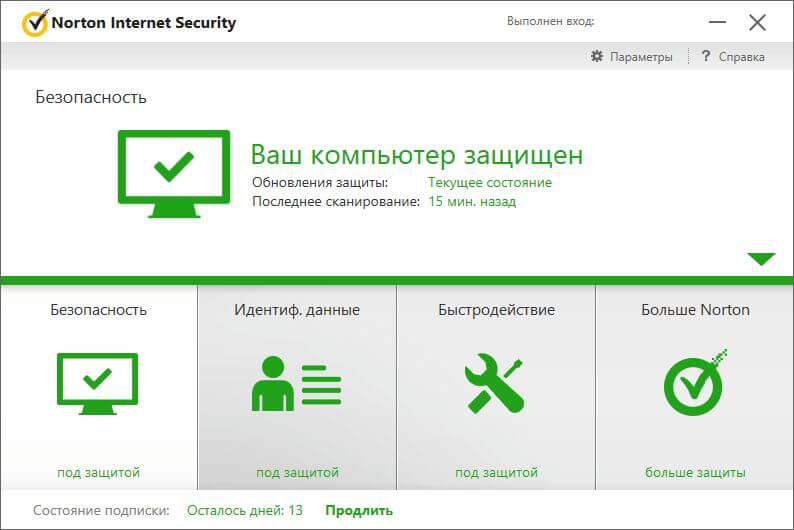Open the Больше Norton tile label
794x530 pixels.
click(695, 310)
